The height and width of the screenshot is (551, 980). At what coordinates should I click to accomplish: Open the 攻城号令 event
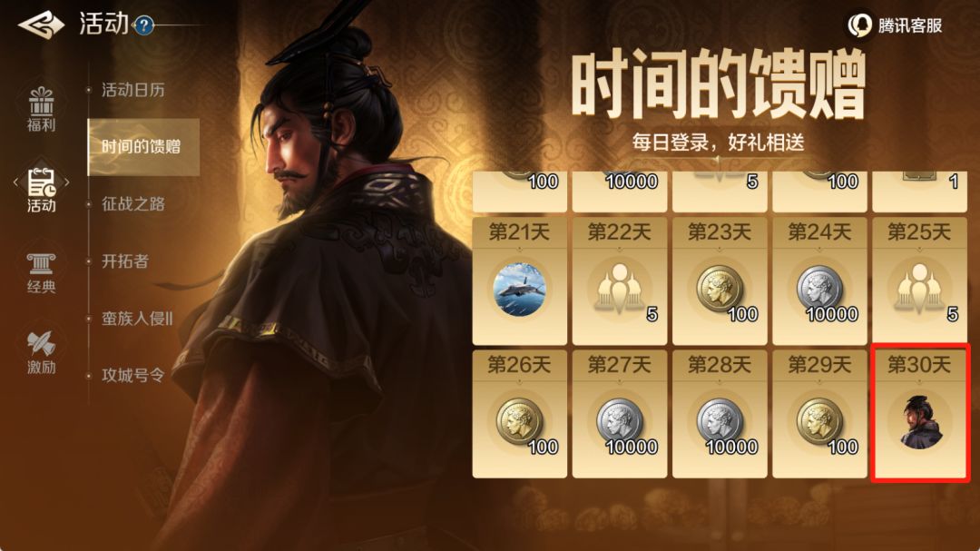(133, 375)
